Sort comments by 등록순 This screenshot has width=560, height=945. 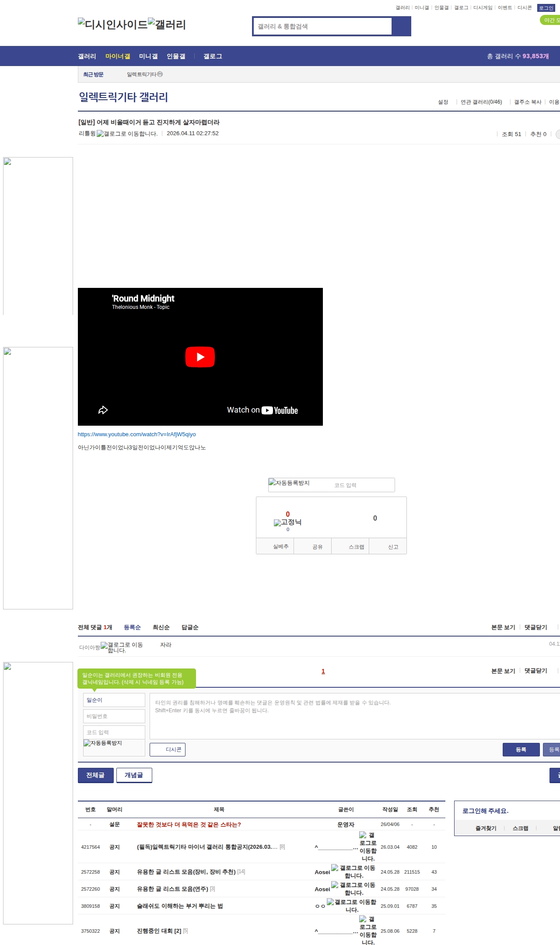point(132,627)
